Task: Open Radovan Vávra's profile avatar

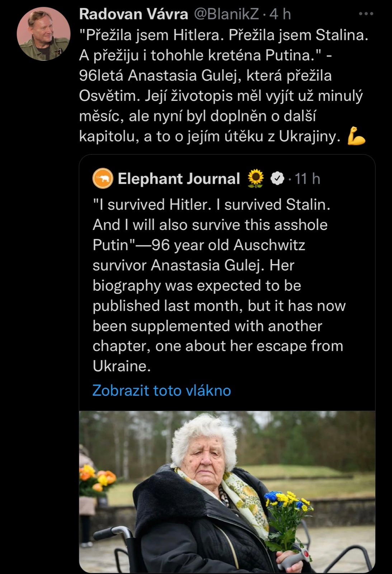Action: pyautogui.click(x=43, y=34)
